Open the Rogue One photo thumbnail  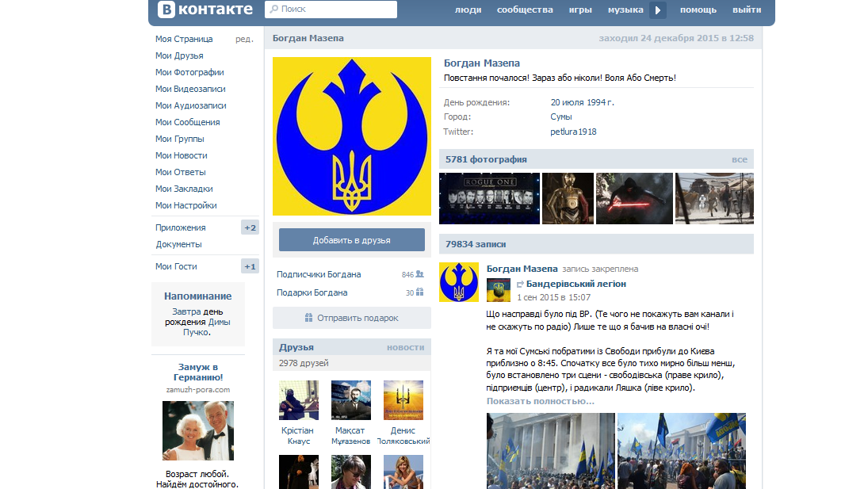tap(489, 198)
